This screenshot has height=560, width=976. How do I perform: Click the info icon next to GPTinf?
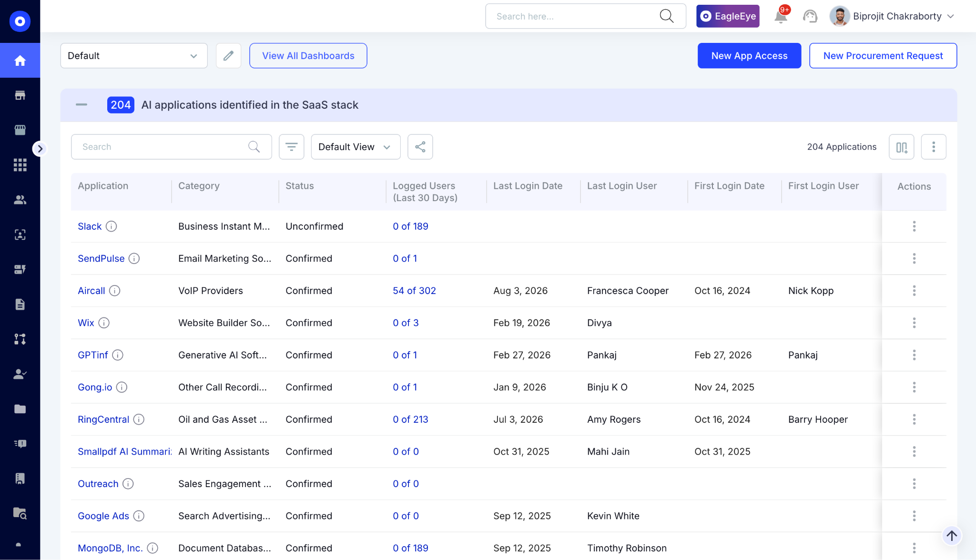118,355
